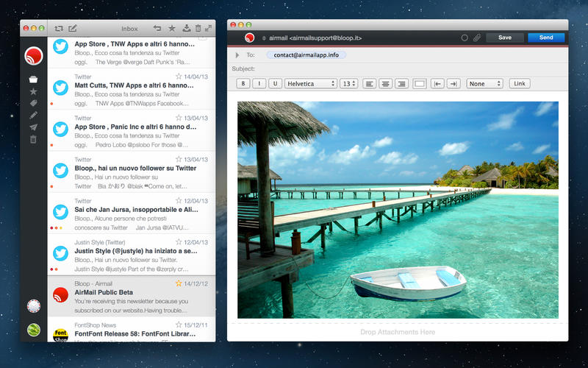The image size is (588, 368).
Task: Open the Helvetica font dropdown
Action: pyautogui.click(x=310, y=84)
